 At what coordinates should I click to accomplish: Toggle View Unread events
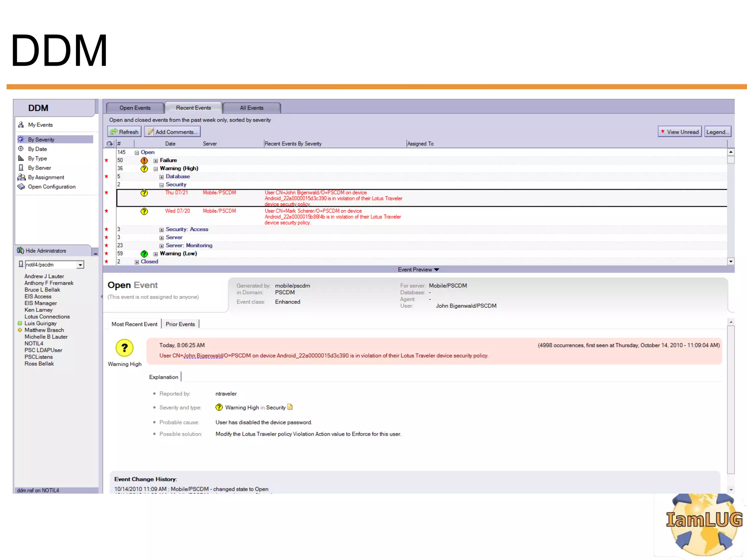tap(679, 132)
